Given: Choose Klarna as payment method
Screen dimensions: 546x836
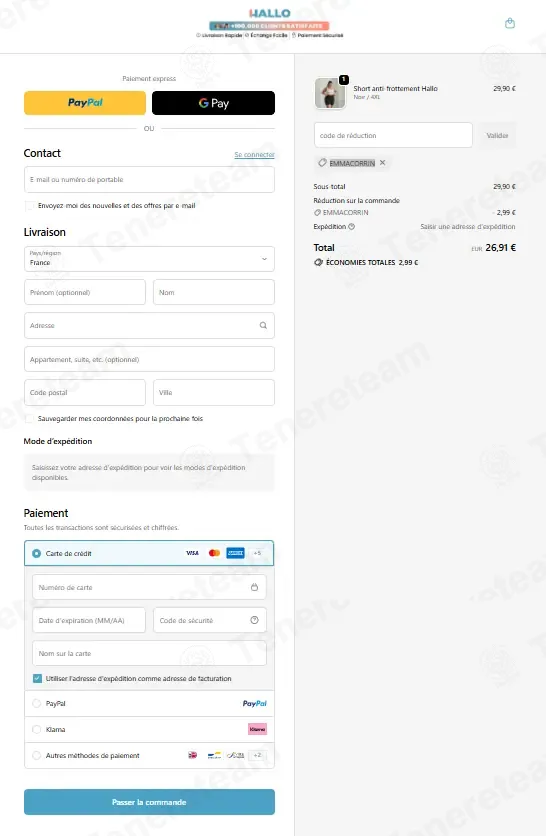Looking at the screenshot, I should coord(36,729).
